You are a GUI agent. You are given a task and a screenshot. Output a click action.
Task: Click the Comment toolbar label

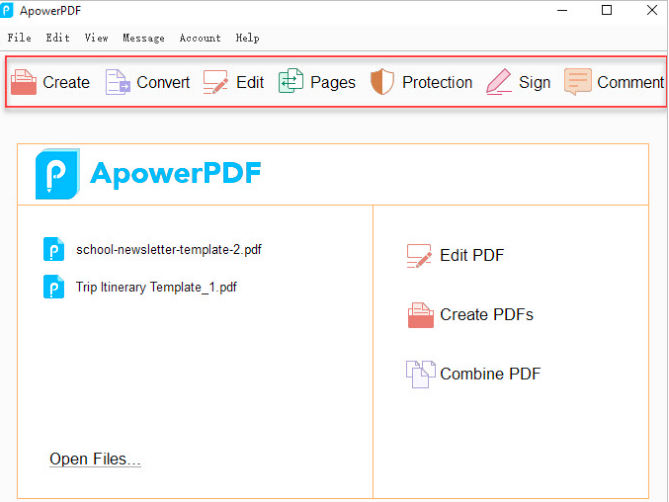630,82
